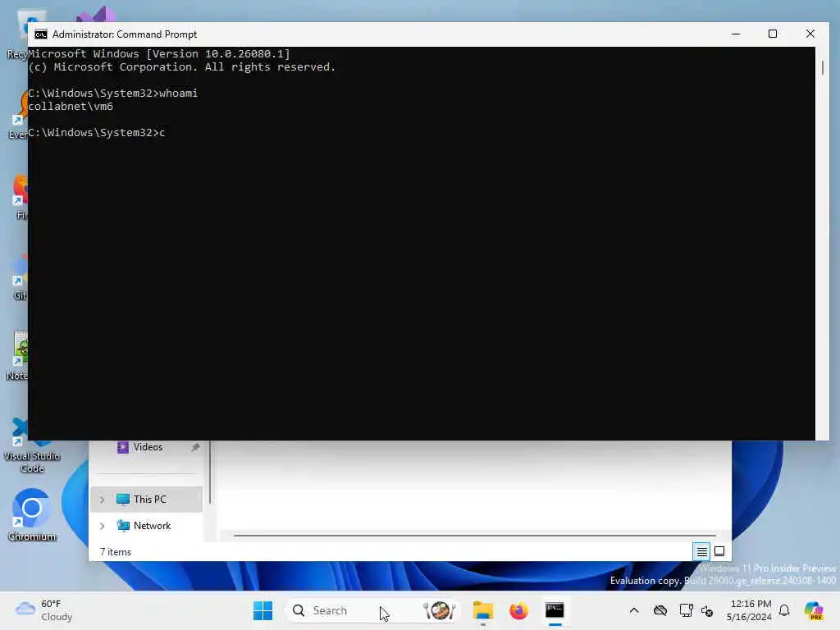
Task: Click the File Explorer horizontal scrollbar
Action: coord(475,535)
